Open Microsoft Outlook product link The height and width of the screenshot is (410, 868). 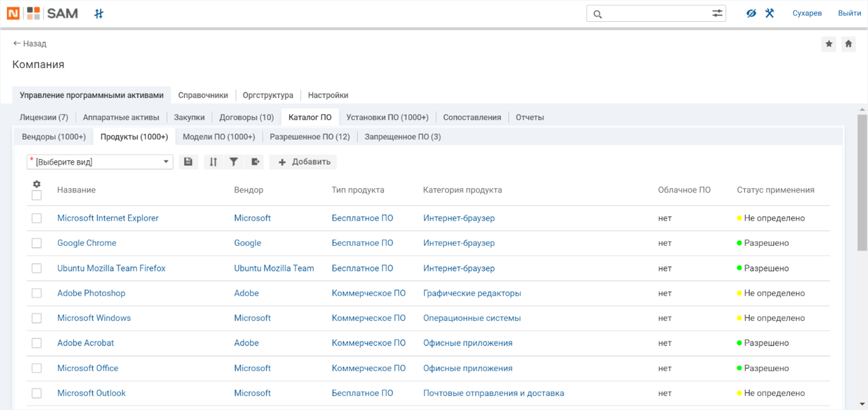pyautogui.click(x=91, y=393)
